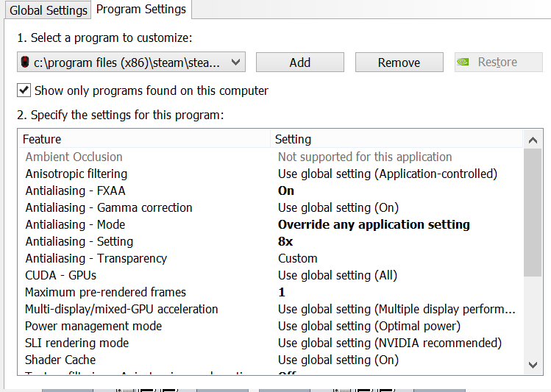Open 'Override any application setting' value
This screenshot has height=392, width=551.
point(374,224)
